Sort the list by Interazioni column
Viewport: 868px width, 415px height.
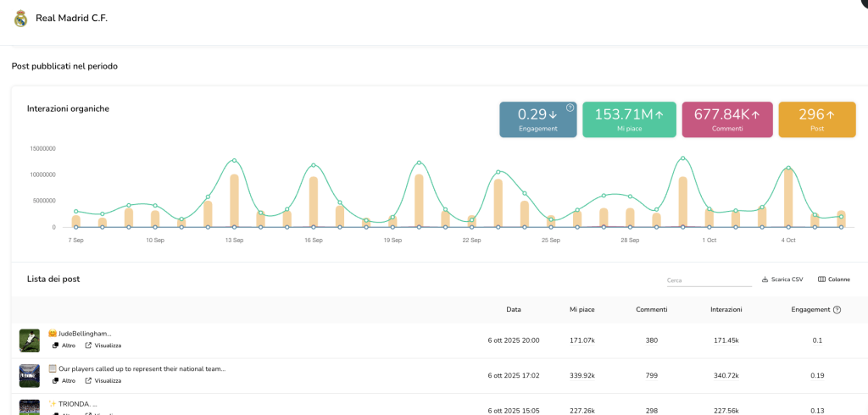(x=726, y=310)
